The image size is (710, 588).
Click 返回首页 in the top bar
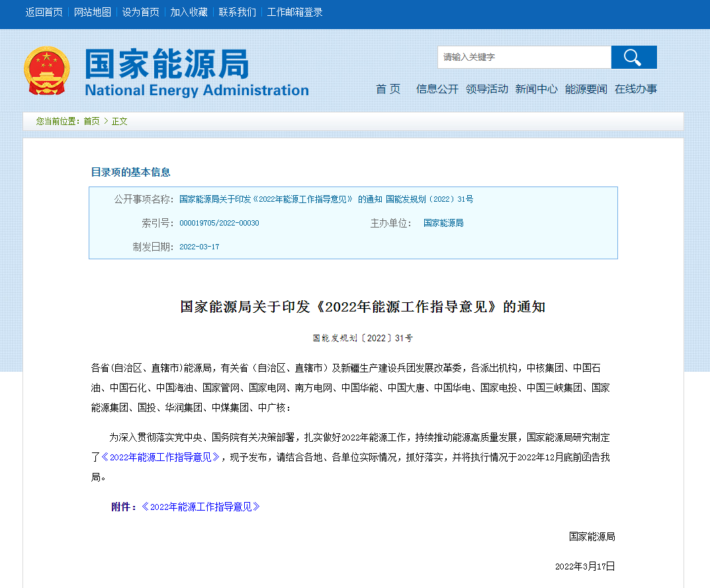42,11
